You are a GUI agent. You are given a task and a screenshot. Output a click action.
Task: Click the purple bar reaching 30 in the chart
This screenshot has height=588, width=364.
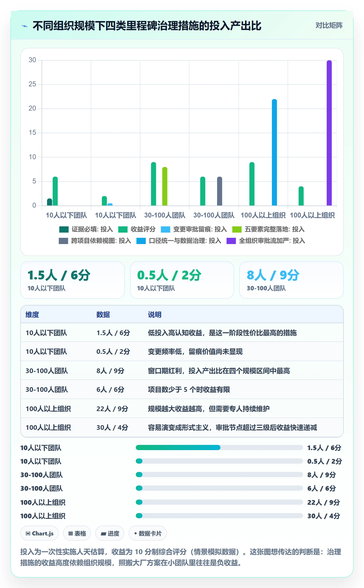[x=329, y=133]
